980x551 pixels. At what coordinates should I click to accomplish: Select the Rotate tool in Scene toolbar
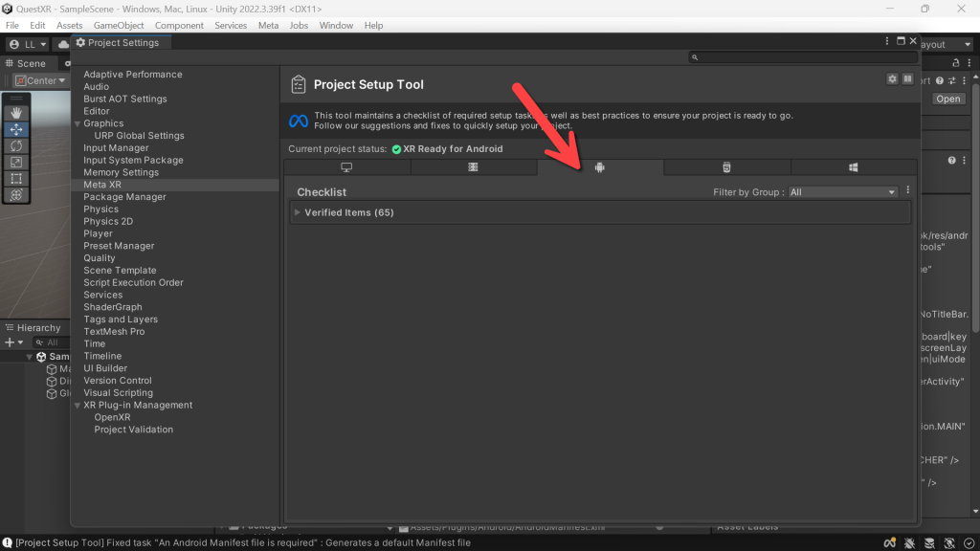point(16,145)
